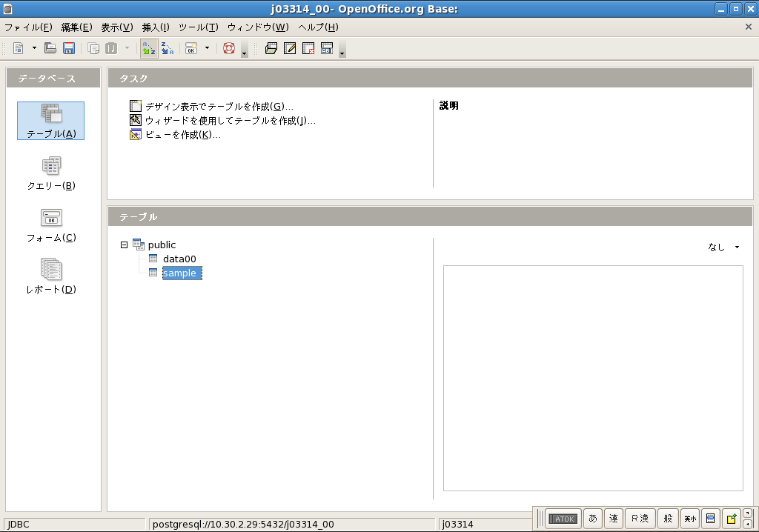Open the ツール(T) menu
Screen dimensions: 759x532
(x=199, y=27)
